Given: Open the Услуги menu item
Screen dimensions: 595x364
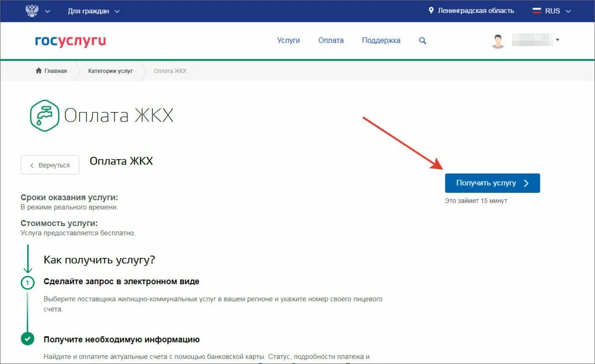Looking at the screenshot, I should 289,41.
